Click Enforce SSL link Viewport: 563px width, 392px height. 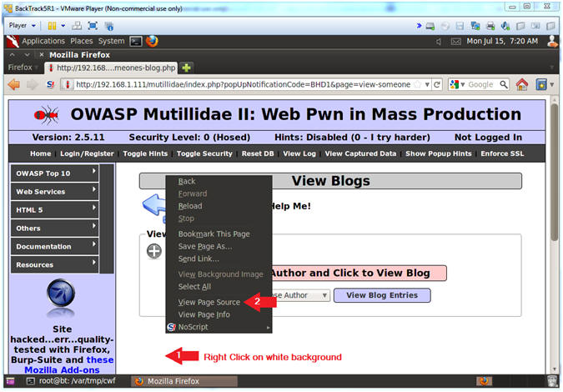coord(502,153)
